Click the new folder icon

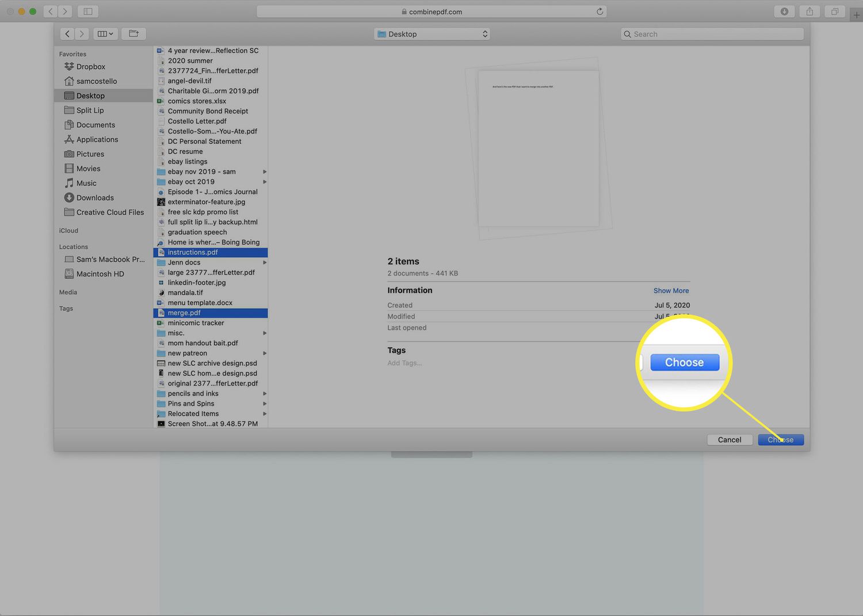133,34
